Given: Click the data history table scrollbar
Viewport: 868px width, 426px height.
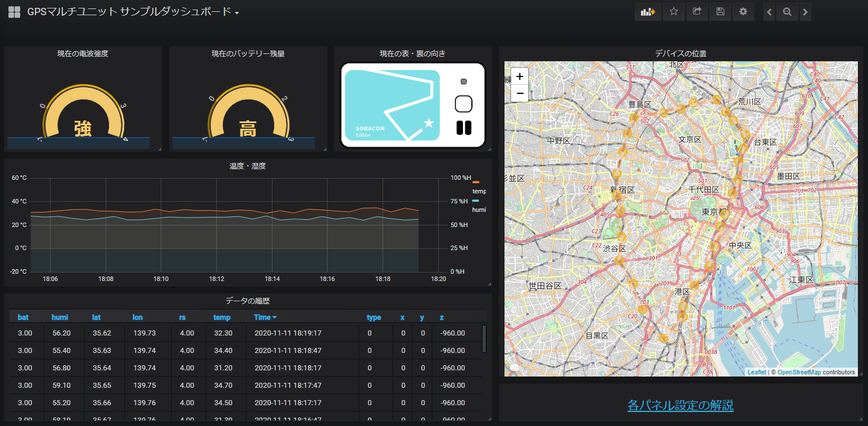Looking at the screenshot, I should (x=484, y=339).
